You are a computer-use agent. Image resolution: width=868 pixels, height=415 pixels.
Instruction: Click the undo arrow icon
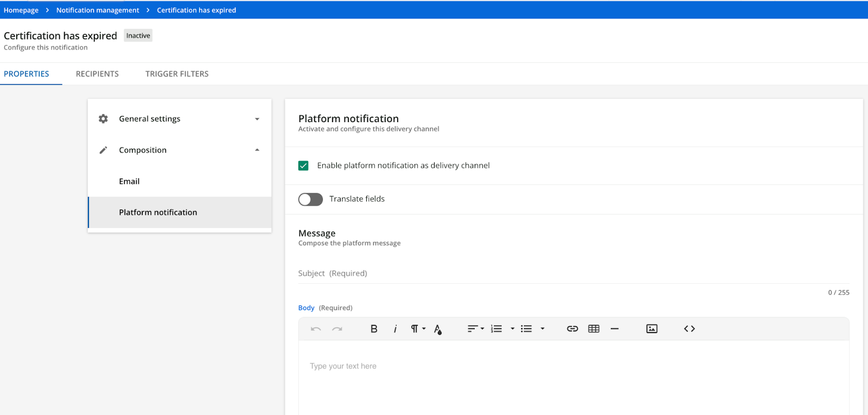(316, 329)
